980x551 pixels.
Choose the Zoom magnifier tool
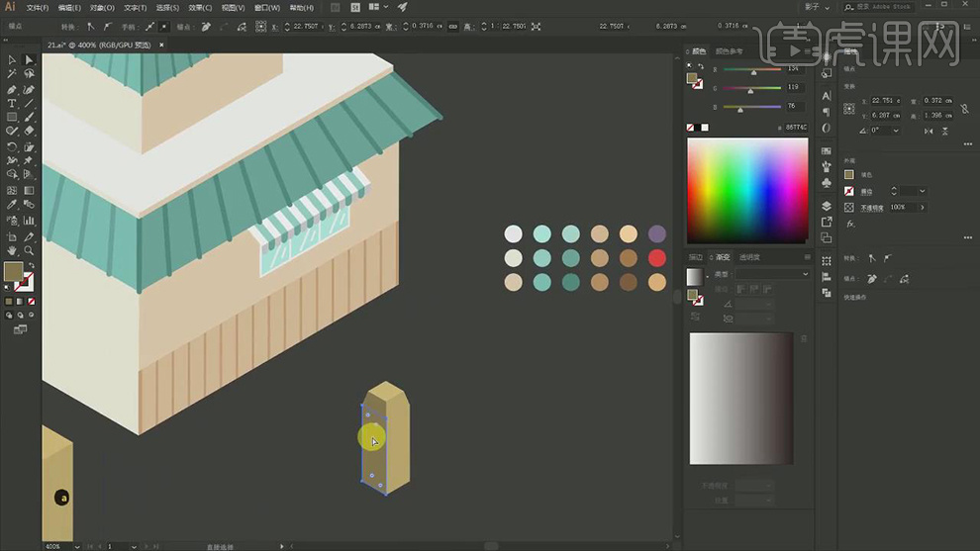pos(29,251)
